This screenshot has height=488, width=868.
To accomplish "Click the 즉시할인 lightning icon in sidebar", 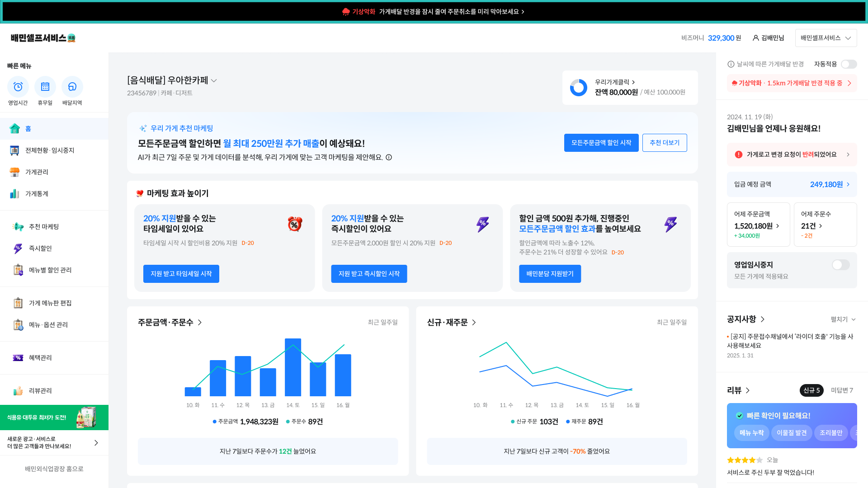I will [x=18, y=249].
